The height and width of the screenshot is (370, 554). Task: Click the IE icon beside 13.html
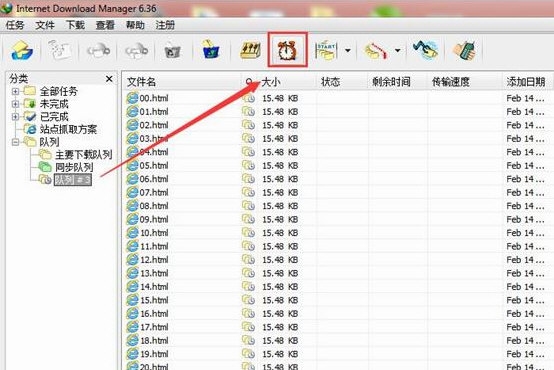132,273
